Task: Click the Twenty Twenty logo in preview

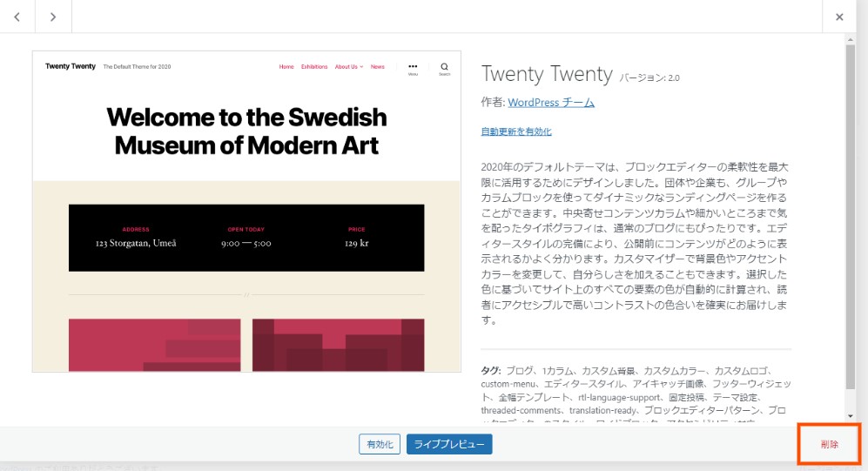Action: [x=71, y=66]
